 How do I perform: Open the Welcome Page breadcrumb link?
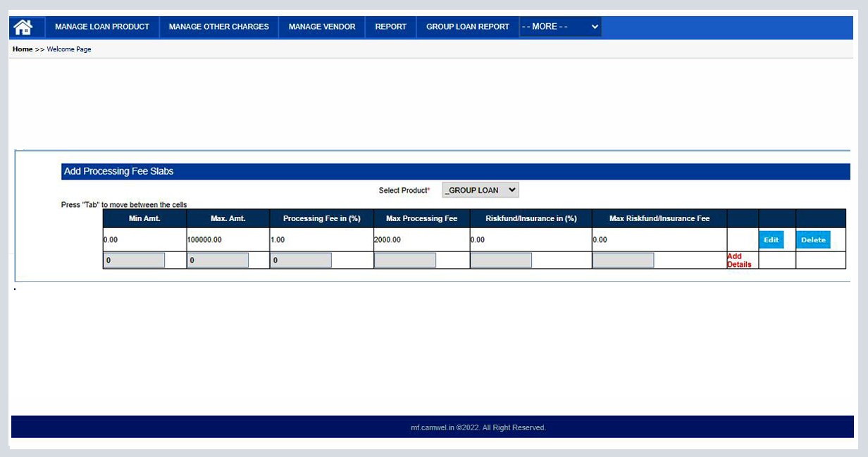coord(68,49)
